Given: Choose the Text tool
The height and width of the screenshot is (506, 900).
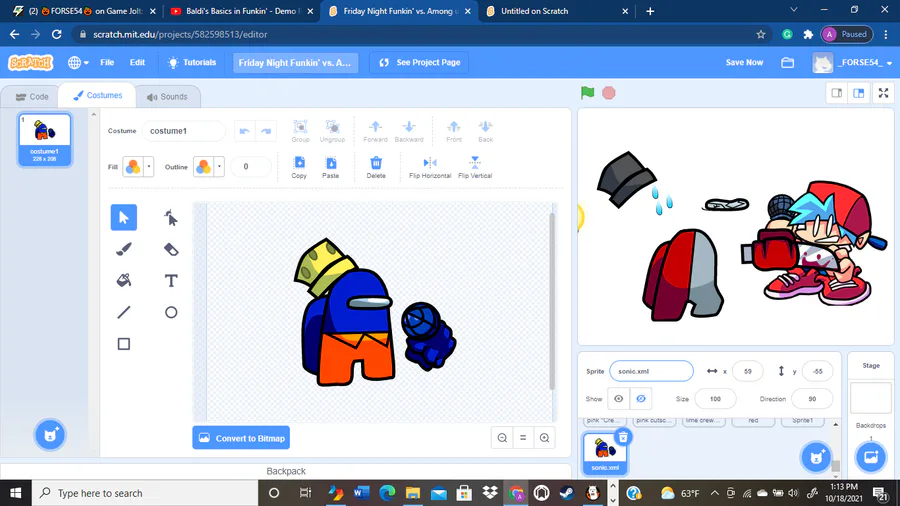Looking at the screenshot, I should click(x=171, y=281).
